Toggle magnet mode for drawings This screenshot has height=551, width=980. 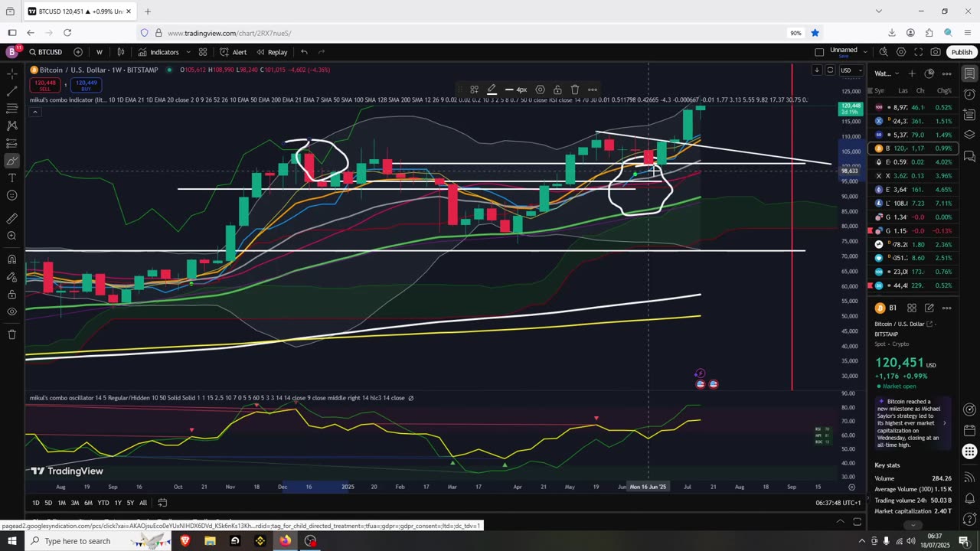click(x=11, y=259)
